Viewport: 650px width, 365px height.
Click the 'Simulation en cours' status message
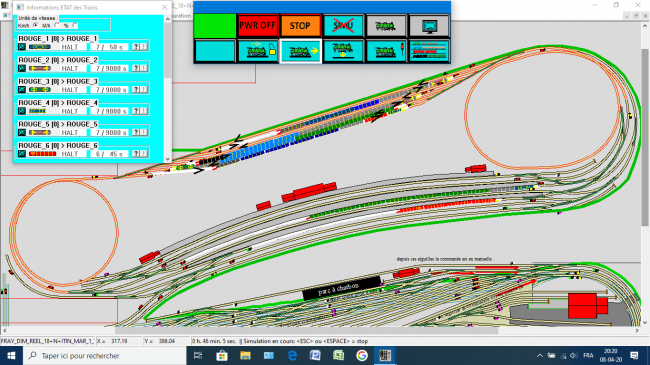tap(305, 341)
